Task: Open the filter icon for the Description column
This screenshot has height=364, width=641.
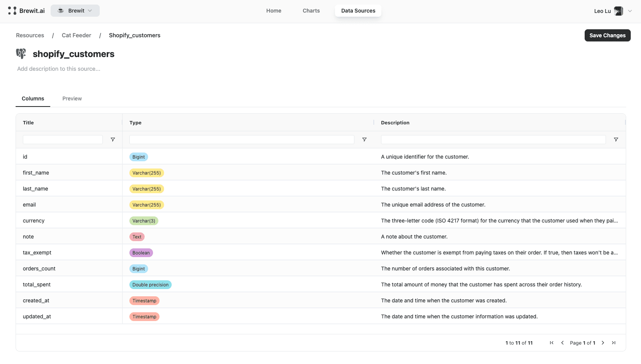Action: 616,140
